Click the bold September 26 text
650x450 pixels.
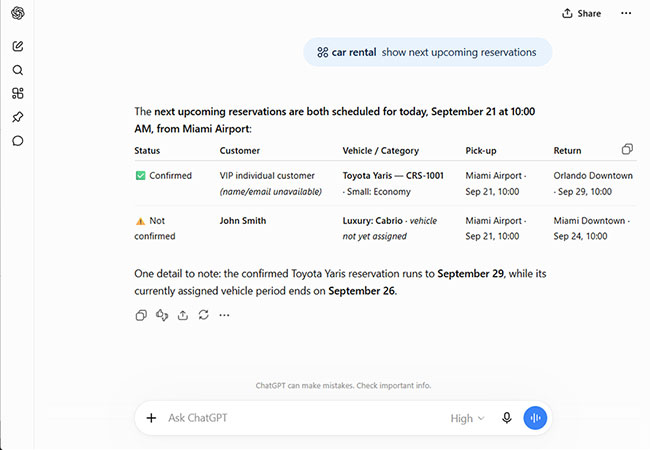(x=362, y=291)
